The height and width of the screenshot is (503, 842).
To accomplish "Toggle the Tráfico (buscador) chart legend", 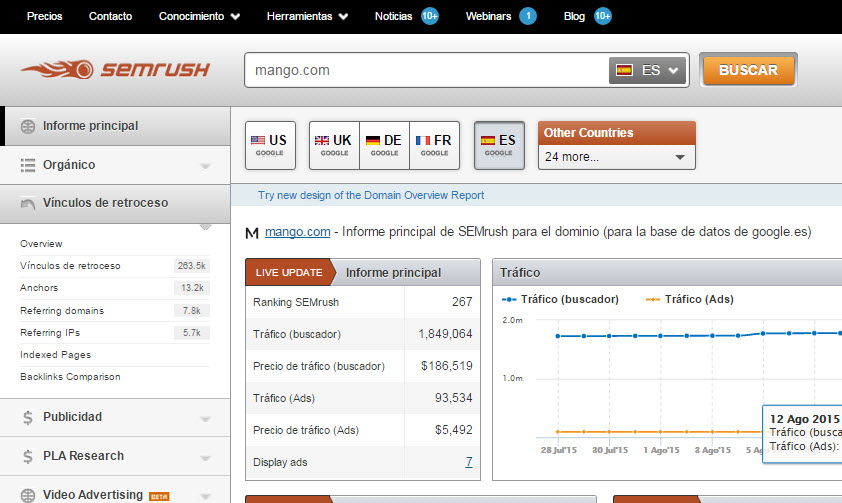I will click(x=560, y=299).
